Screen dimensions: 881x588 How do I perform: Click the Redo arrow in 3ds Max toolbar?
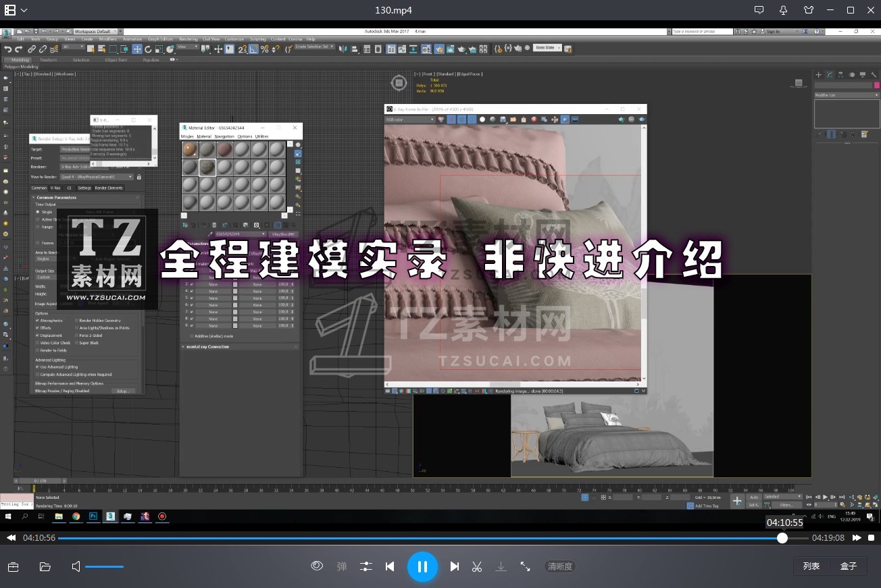pos(19,49)
